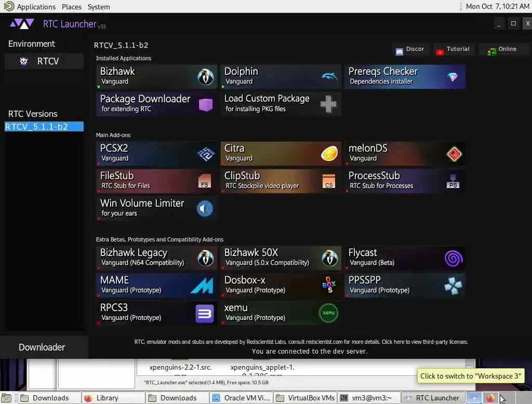Open the Places menu
The image size is (532, 404).
pyautogui.click(x=72, y=7)
